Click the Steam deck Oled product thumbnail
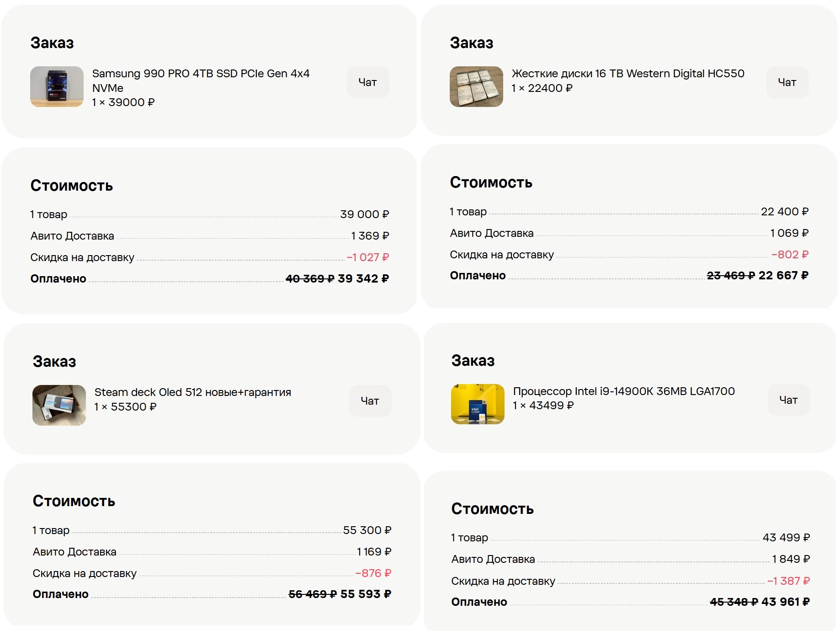The width and height of the screenshot is (840, 641). tap(59, 406)
